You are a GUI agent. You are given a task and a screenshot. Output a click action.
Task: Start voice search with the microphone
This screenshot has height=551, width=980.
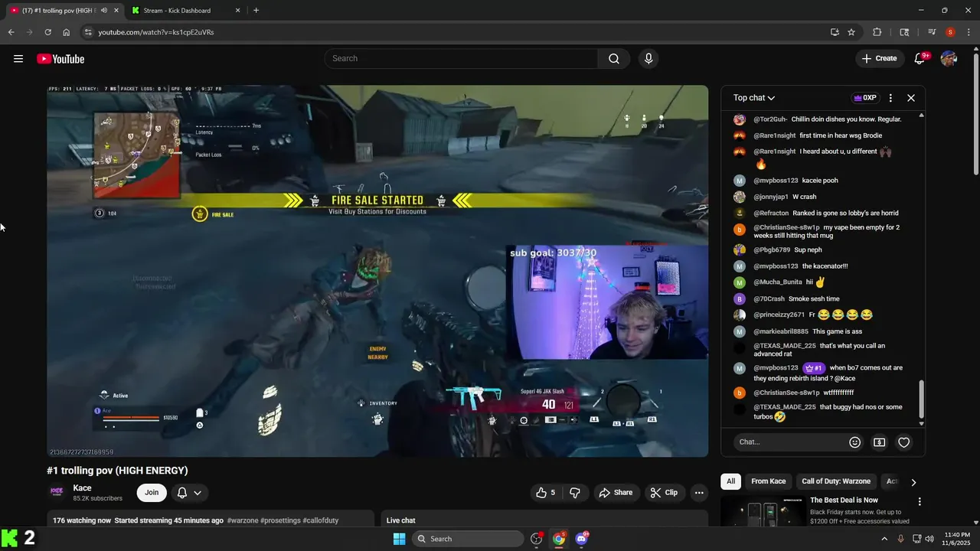tap(649, 59)
